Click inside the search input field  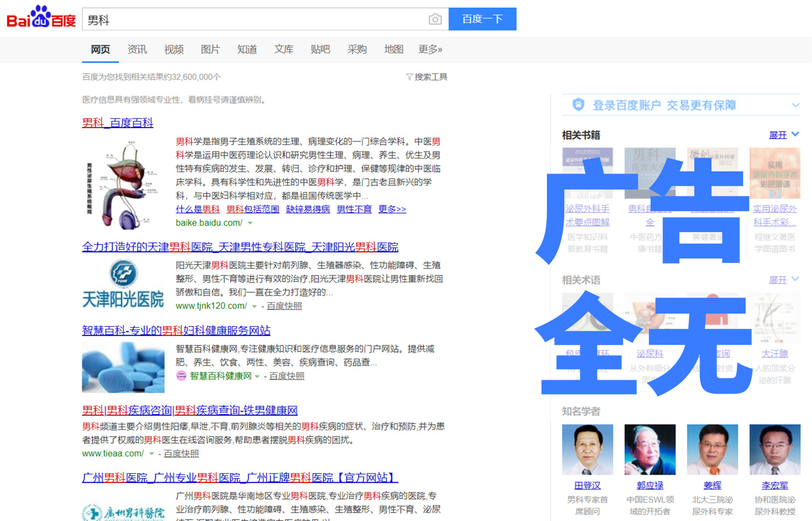click(233, 19)
